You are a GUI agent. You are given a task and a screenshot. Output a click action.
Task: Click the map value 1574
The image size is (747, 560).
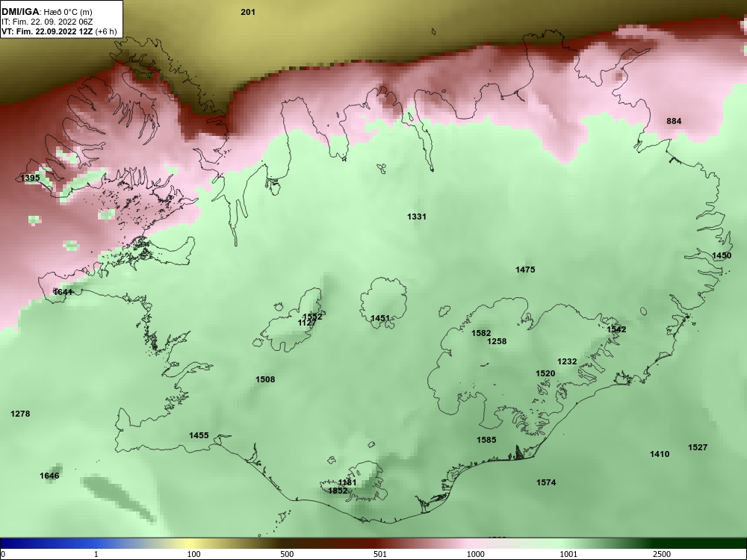pyautogui.click(x=546, y=483)
